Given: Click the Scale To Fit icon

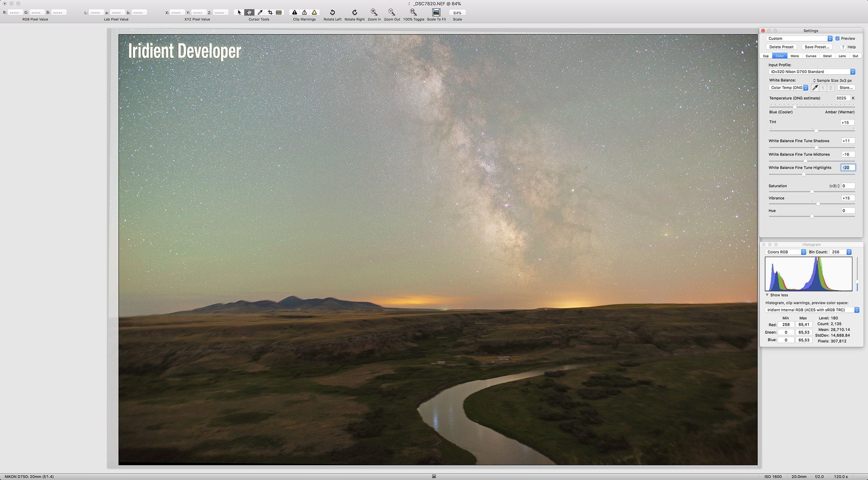Looking at the screenshot, I should click(x=436, y=13).
